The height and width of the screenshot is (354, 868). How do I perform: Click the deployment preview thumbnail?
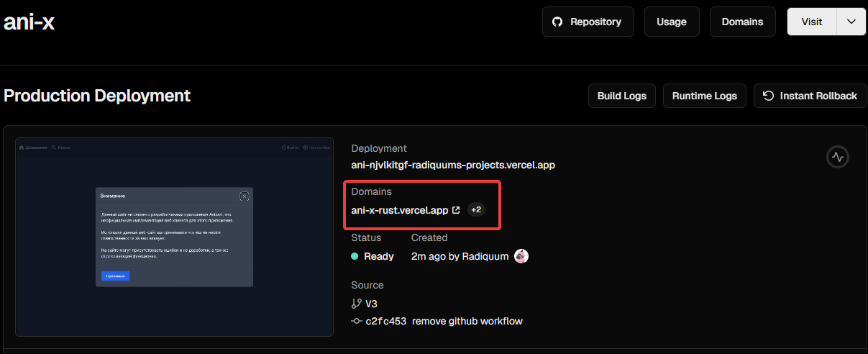(x=175, y=237)
